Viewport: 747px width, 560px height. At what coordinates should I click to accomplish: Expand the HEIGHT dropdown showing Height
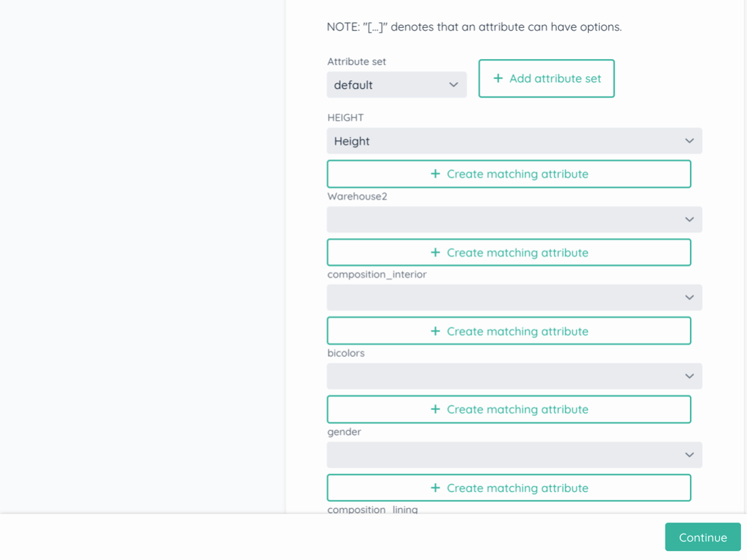pos(513,141)
